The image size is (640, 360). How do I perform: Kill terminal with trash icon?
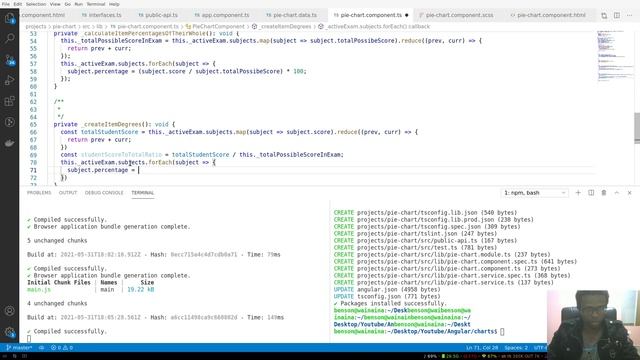point(604,193)
